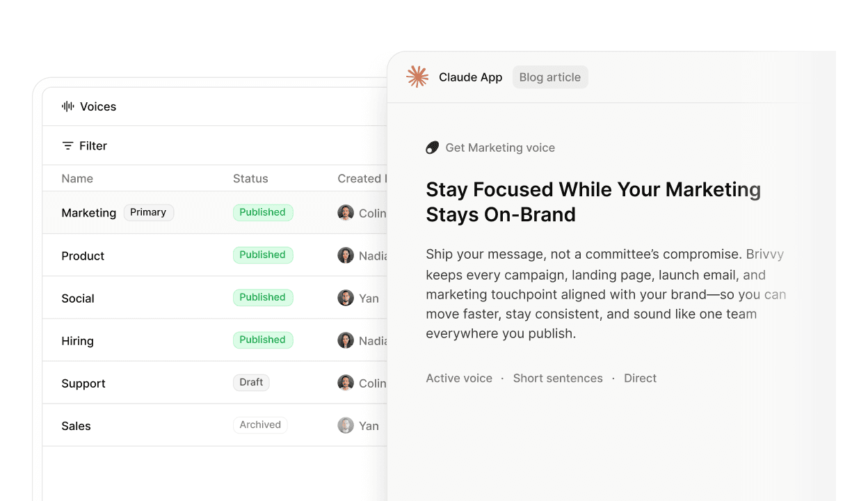The height and width of the screenshot is (501, 868).
Task: Click the Voices panel title
Action: coord(98,106)
